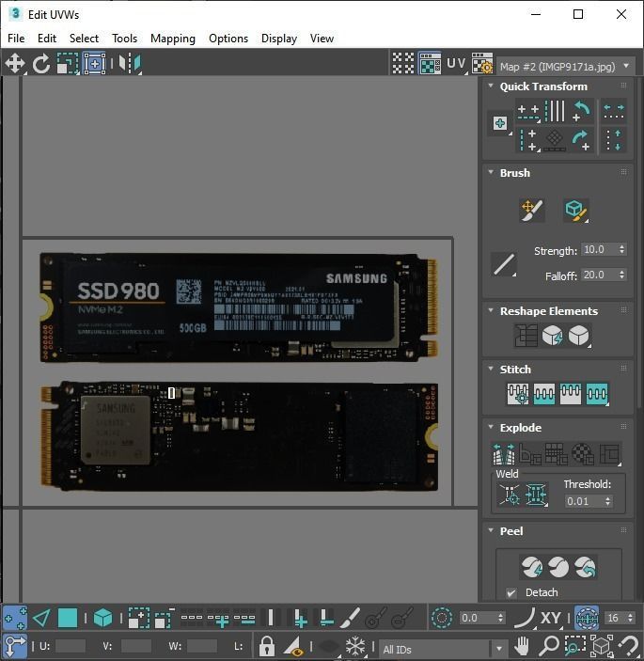
Task: Collapse the Quick Transform rollout
Action: (x=491, y=86)
